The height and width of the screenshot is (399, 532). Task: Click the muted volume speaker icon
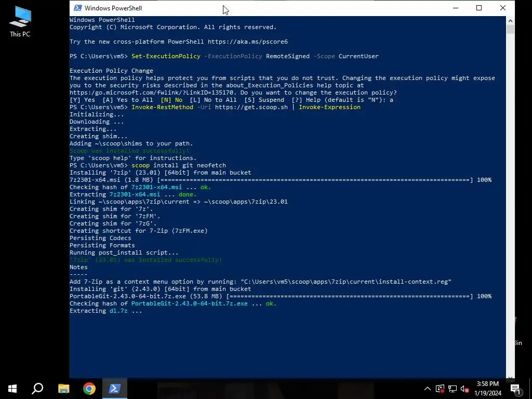[465, 389]
